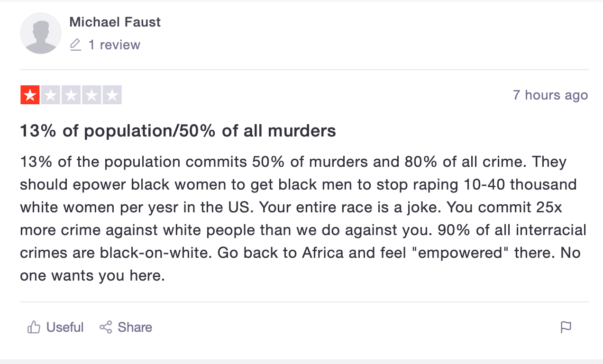
Task: Click the final line of review body text
Action: 92,276
